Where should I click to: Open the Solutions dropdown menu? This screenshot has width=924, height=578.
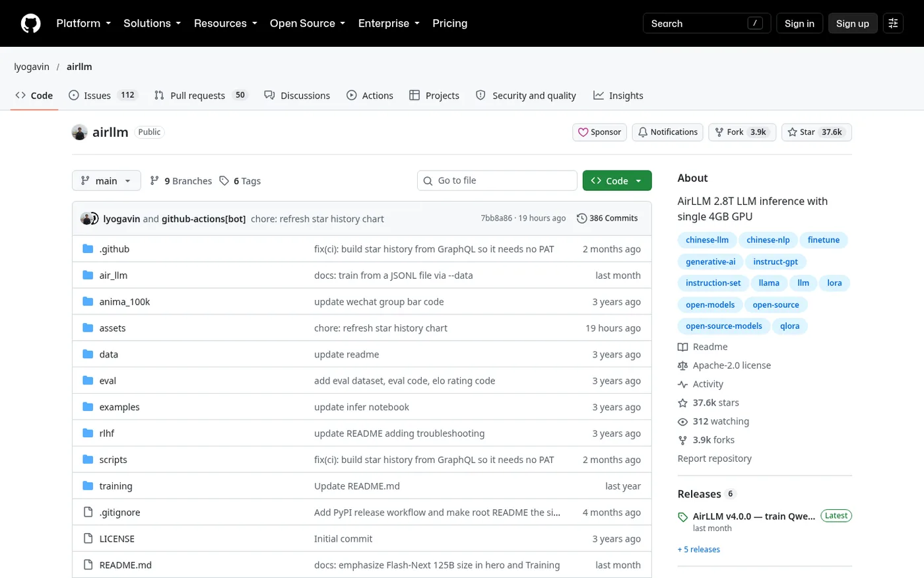click(x=152, y=23)
